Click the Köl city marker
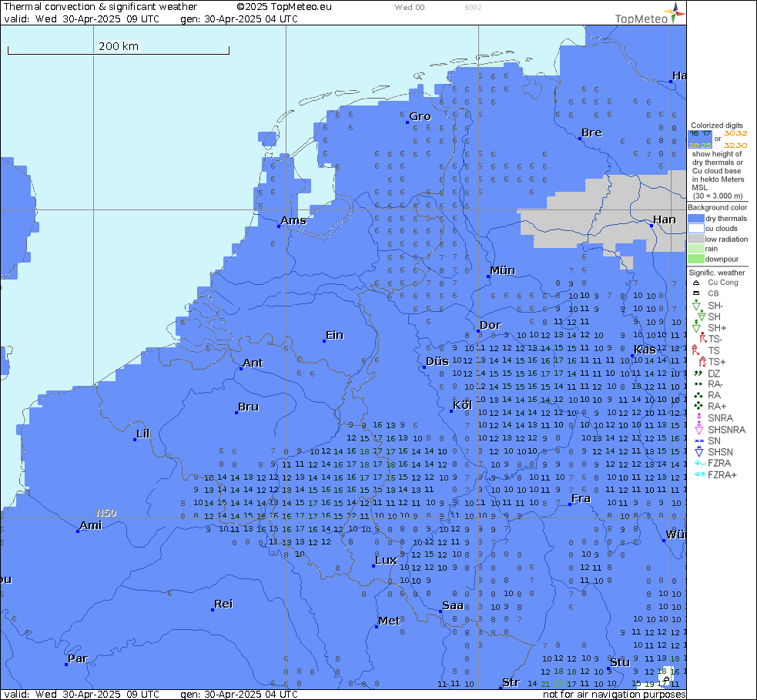 451,411
